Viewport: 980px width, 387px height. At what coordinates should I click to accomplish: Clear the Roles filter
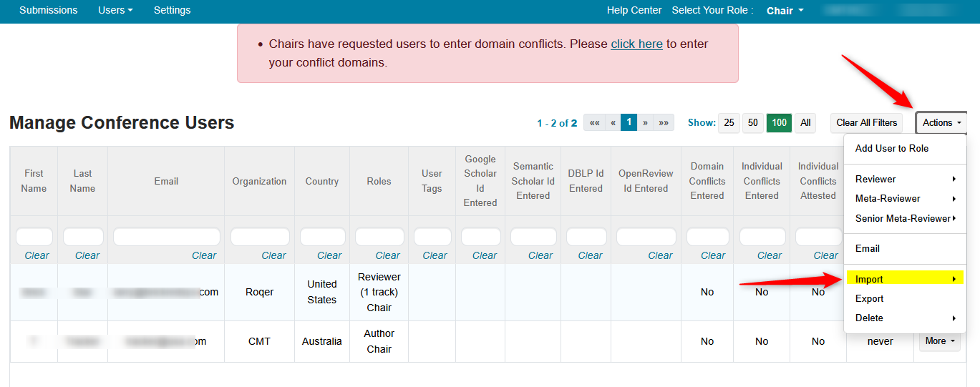click(388, 255)
